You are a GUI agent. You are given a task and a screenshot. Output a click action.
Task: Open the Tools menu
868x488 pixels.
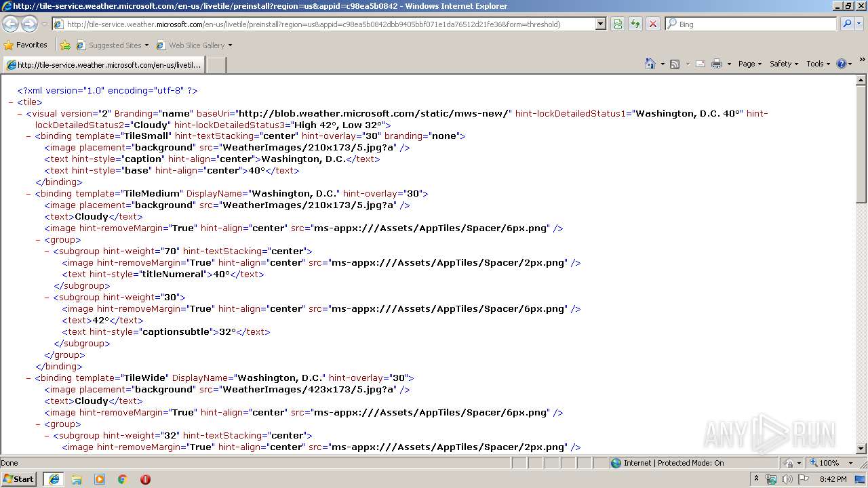click(x=818, y=64)
